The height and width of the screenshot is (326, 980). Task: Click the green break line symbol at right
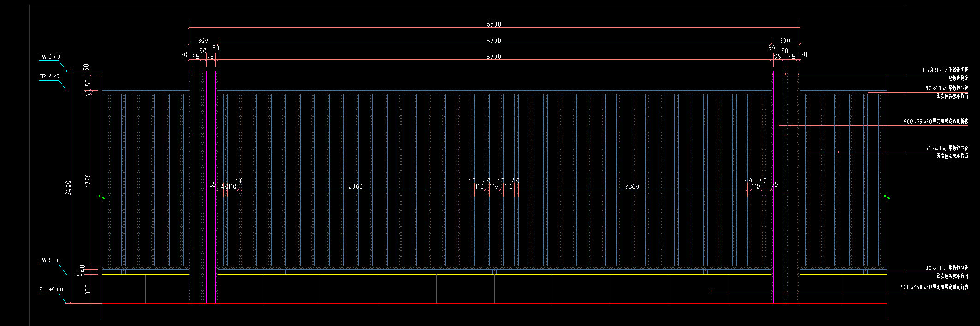887,198
